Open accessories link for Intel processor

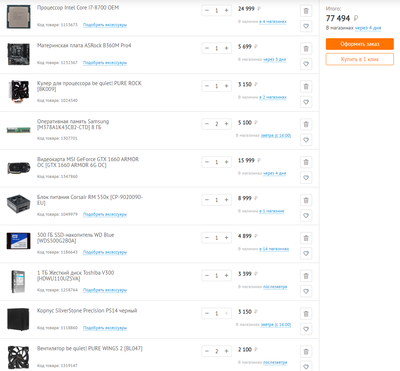[105, 25]
